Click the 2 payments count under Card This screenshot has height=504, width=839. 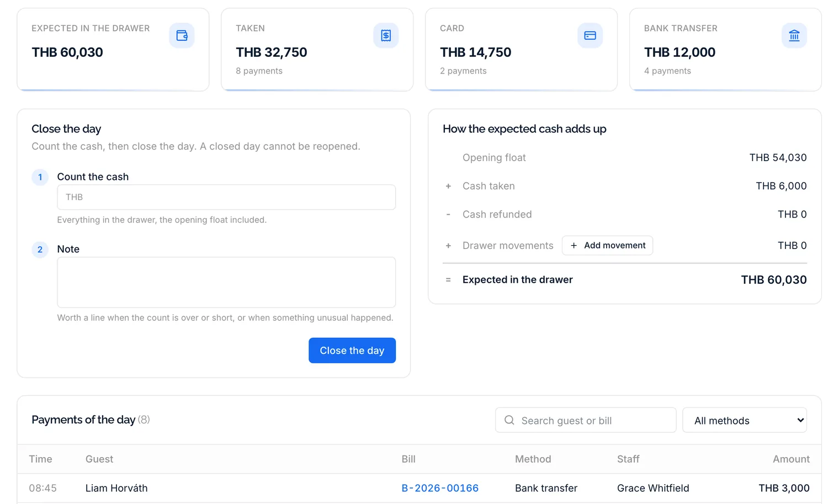463,71
